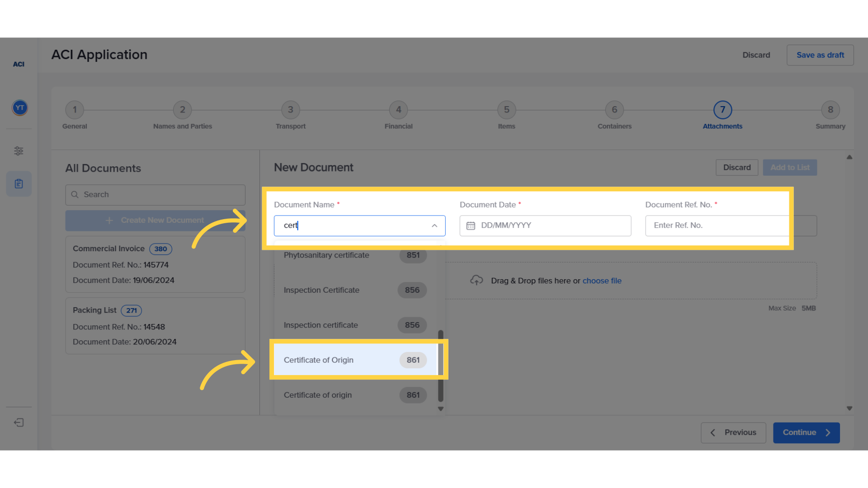Click the logout icon in sidebar
This screenshot has width=868, height=488.
19,422
